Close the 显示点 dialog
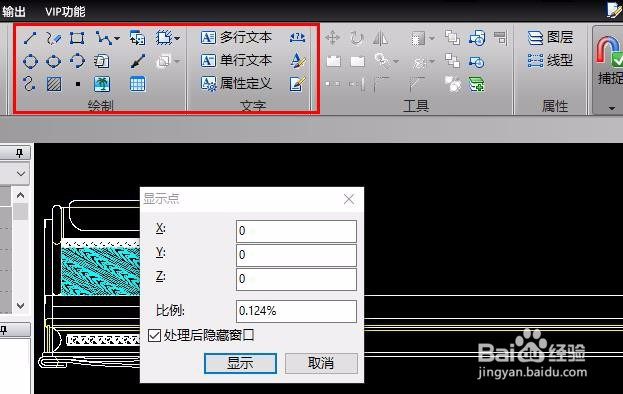The width and height of the screenshot is (623, 394). click(x=349, y=199)
